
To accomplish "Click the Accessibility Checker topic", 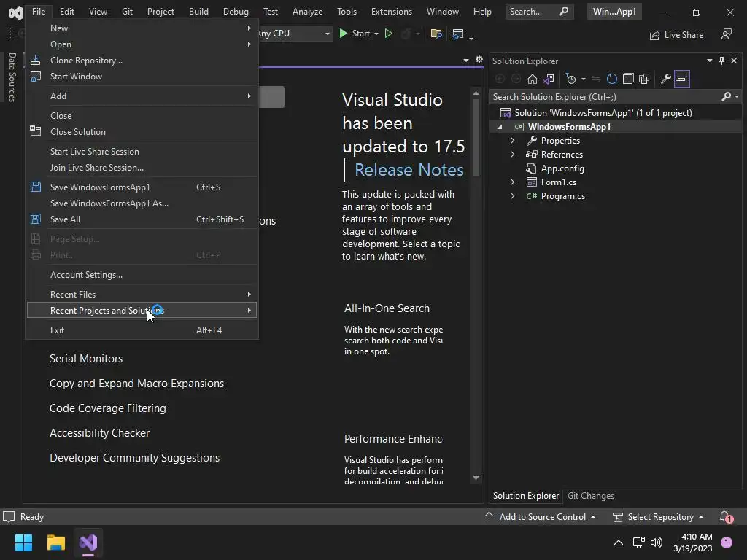I will tap(99, 433).
